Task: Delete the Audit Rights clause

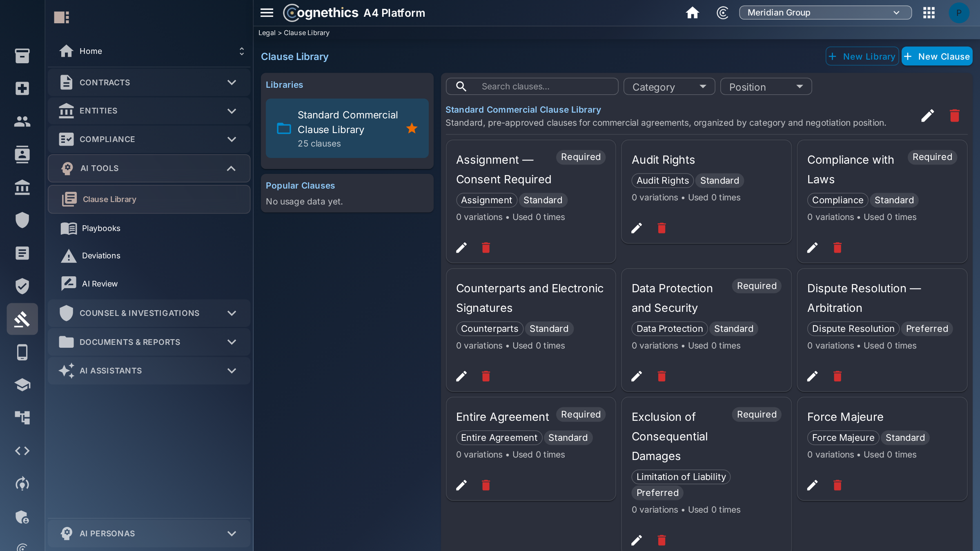Action: pos(661,228)
